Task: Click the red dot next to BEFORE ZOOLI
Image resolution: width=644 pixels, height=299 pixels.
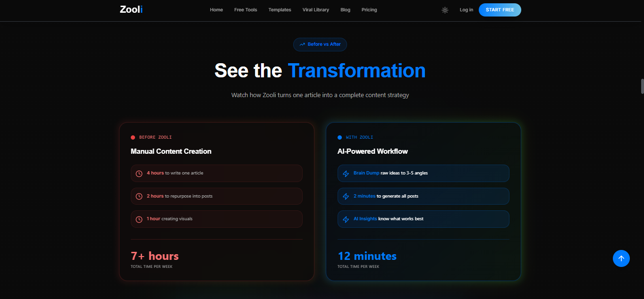Action: [133, 138]
